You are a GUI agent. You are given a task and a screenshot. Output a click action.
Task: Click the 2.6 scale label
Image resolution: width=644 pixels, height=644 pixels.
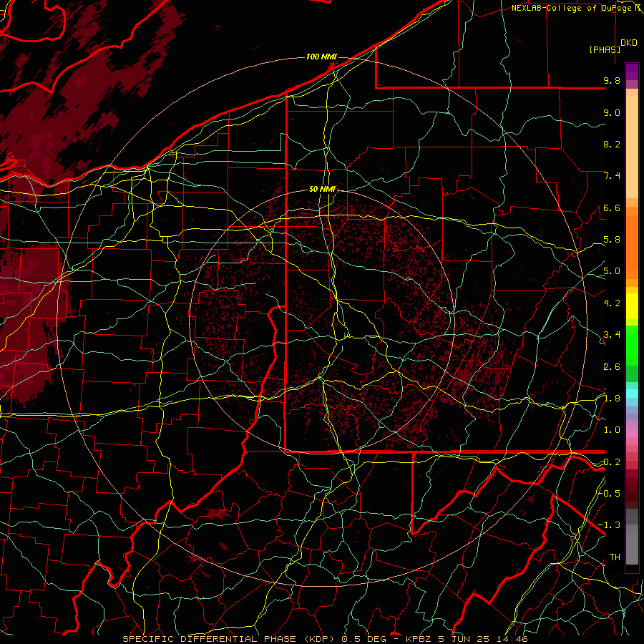click(x=612, y=367)
